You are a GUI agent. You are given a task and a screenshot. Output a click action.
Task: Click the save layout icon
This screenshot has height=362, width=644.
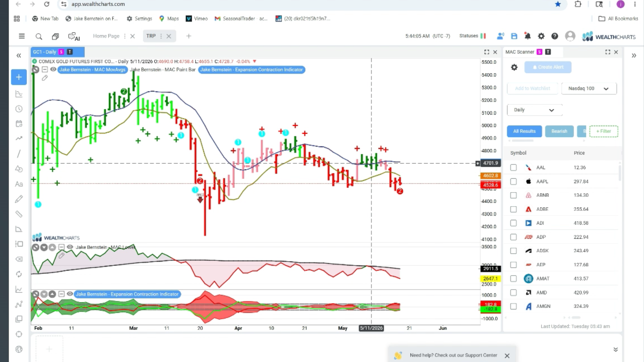point(514,36)
